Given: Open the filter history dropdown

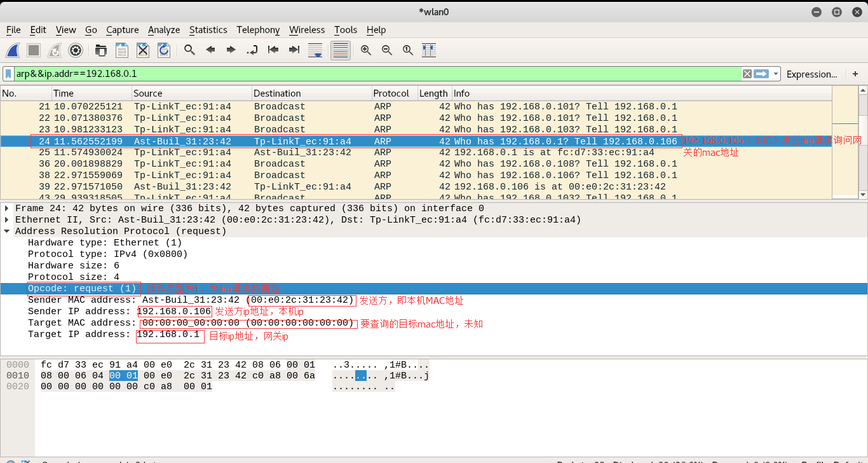Looking at the screenshot, I should [x=776, y=74].
